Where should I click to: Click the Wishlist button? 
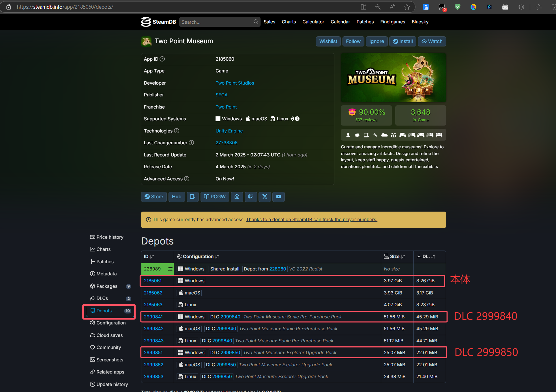328,41
